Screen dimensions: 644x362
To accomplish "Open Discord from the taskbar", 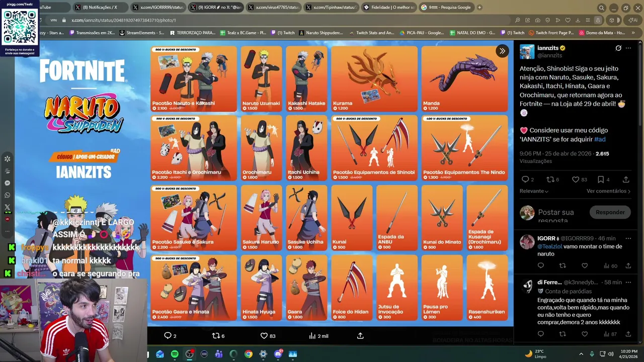I will (278, 354).
